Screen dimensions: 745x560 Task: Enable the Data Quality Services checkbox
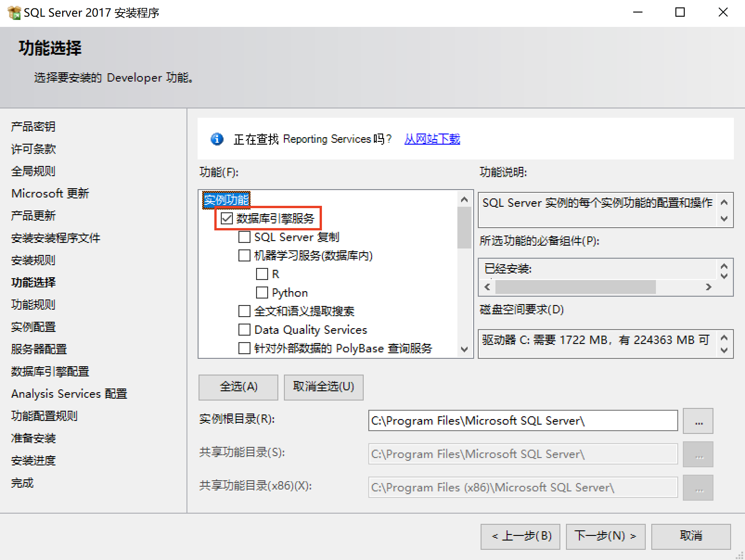coord(244,330)
